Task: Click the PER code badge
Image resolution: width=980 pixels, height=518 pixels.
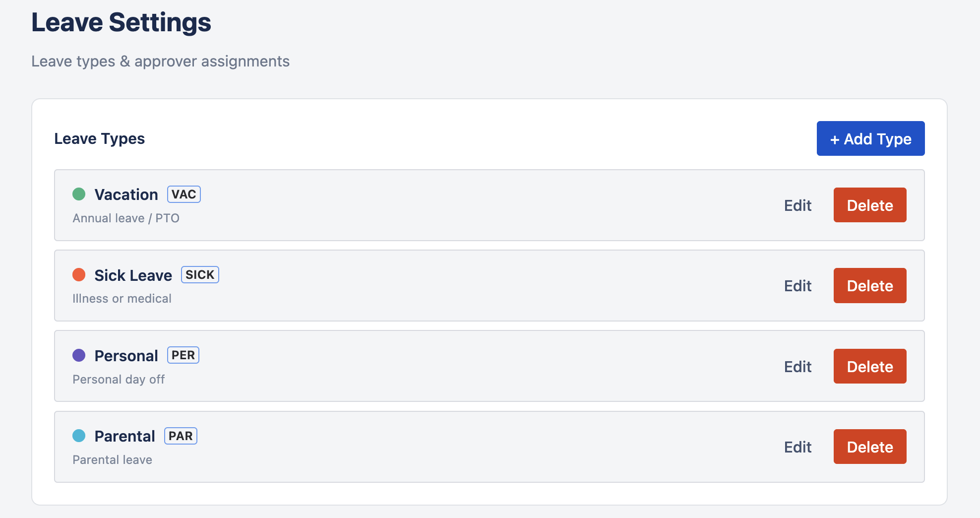Action: (183, 355)
